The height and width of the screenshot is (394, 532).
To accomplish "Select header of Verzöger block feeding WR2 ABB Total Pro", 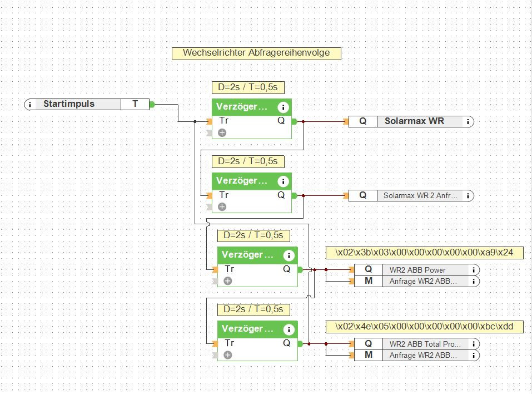I will pyautogui.click(x=257, y=329).
